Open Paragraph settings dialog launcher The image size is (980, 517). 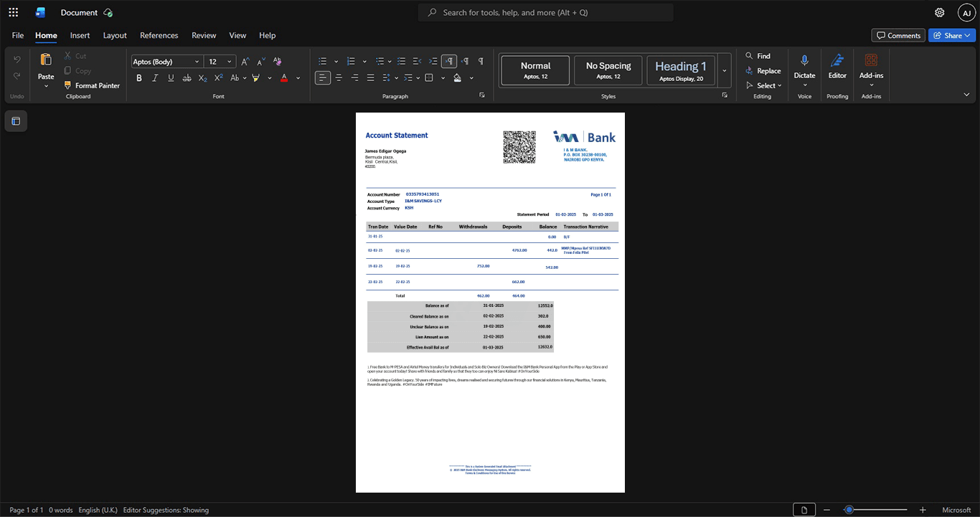(x=482, y=95)
